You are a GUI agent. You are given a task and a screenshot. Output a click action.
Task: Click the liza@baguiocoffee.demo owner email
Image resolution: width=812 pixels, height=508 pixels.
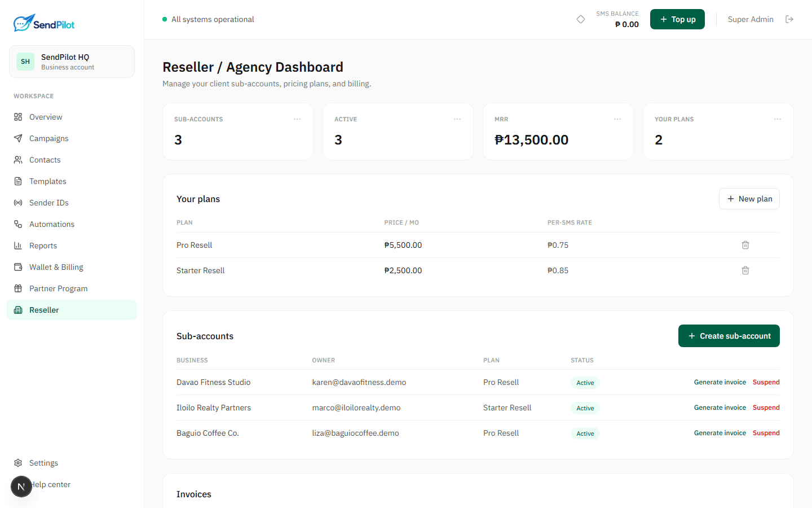tap(356, 433)
